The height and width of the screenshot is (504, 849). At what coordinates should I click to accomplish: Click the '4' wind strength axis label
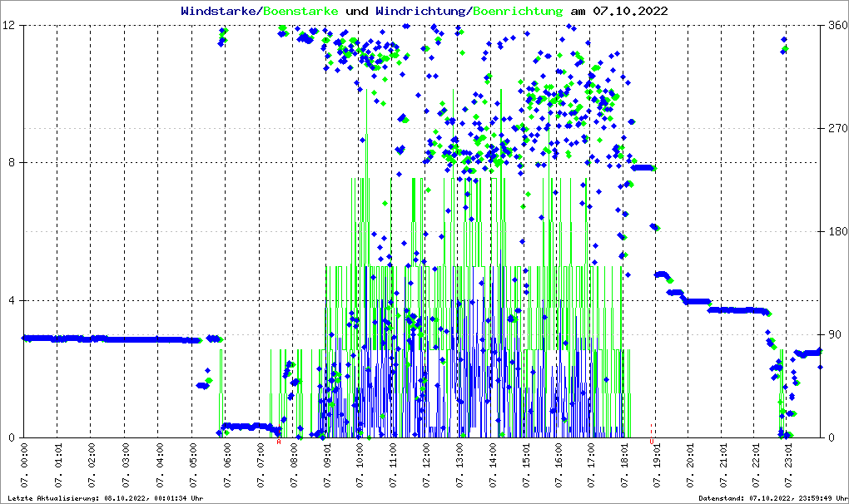12,300
